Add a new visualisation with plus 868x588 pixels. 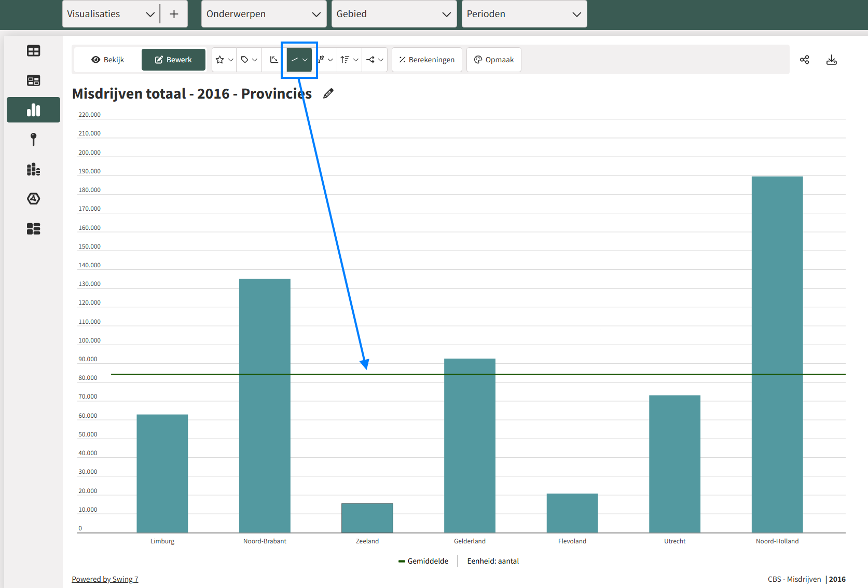tap(174, 14)
